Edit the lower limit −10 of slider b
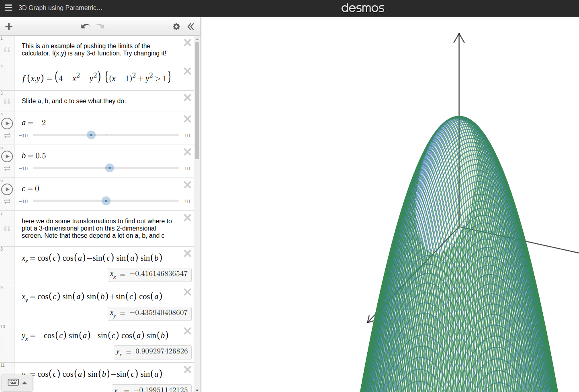579x392 pixels. point(23,169)
